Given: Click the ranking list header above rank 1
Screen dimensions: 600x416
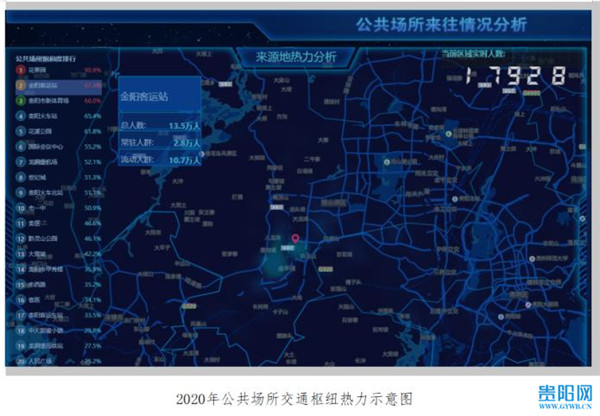Looking at the screenshot, I should pos(46,59).
